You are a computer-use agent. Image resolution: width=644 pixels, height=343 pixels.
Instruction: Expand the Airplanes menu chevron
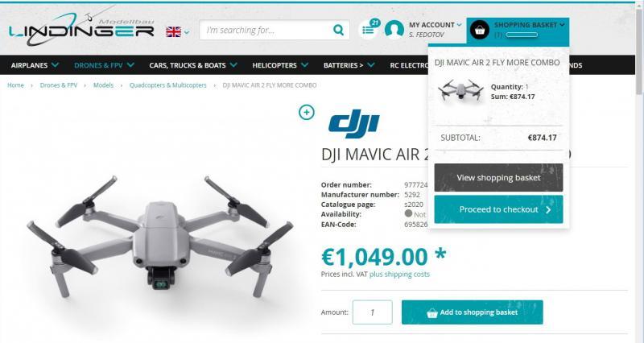pos(55,65)
